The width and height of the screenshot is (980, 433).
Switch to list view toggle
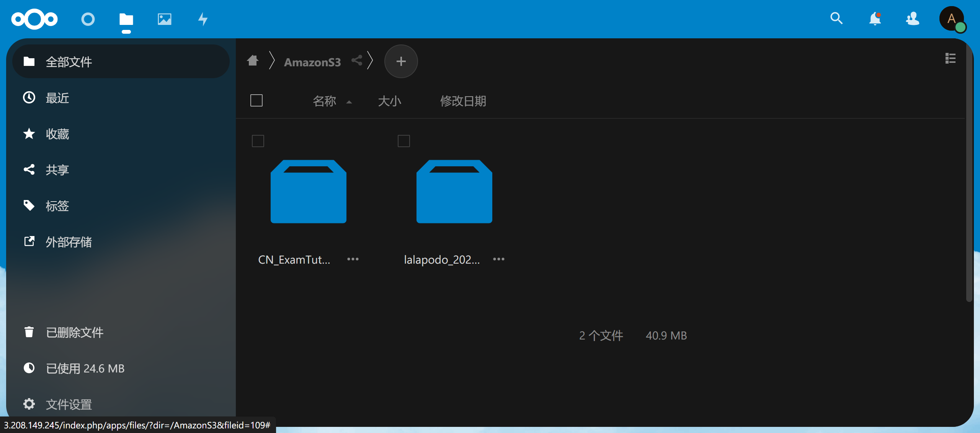coord(950,58)
